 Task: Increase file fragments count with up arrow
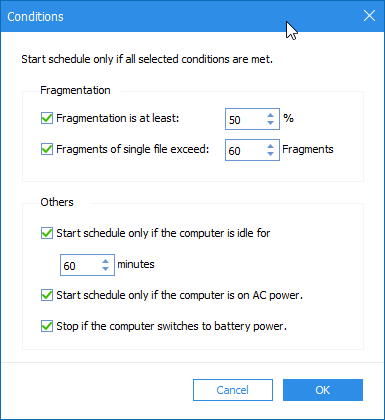pos(270,146)
